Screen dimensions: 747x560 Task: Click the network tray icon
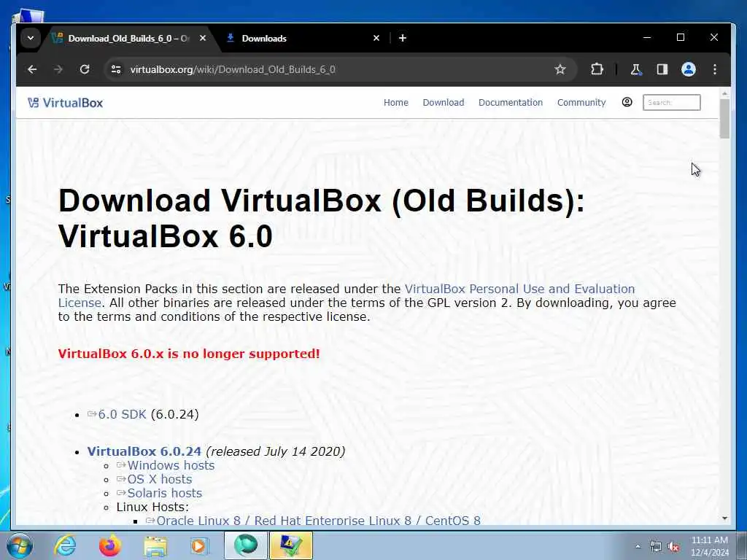(x=656, y=547)
